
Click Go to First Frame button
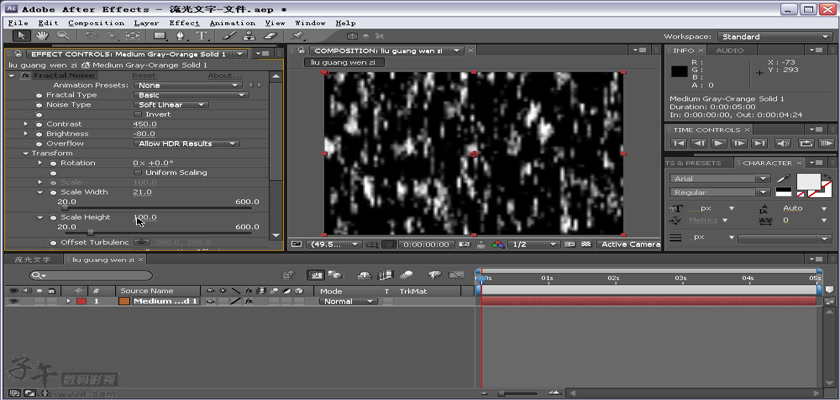(679, 143)
